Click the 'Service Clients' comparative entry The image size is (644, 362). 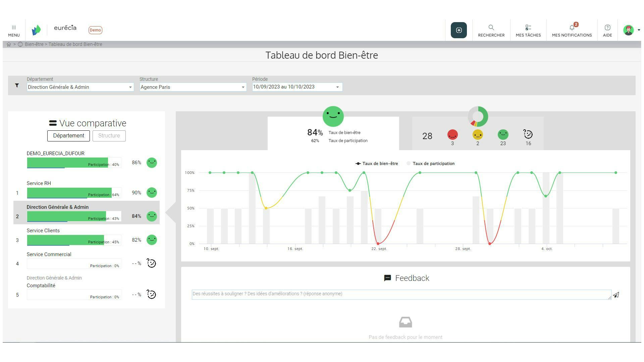[74, 240]
